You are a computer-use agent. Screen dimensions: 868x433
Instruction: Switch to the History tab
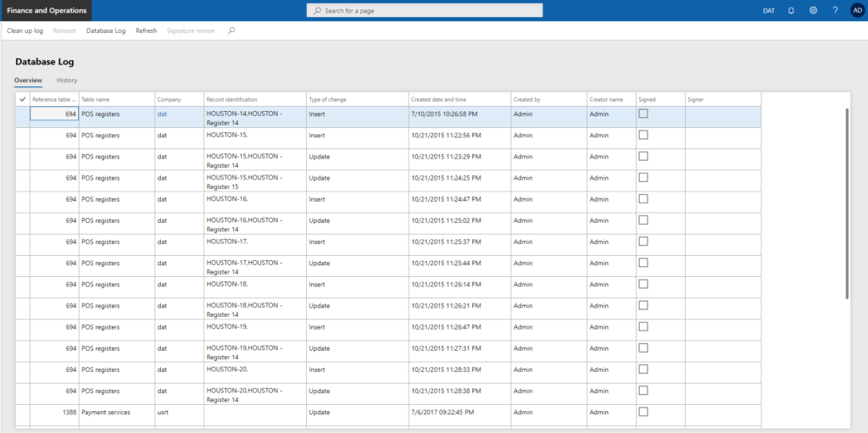[67, 80]
